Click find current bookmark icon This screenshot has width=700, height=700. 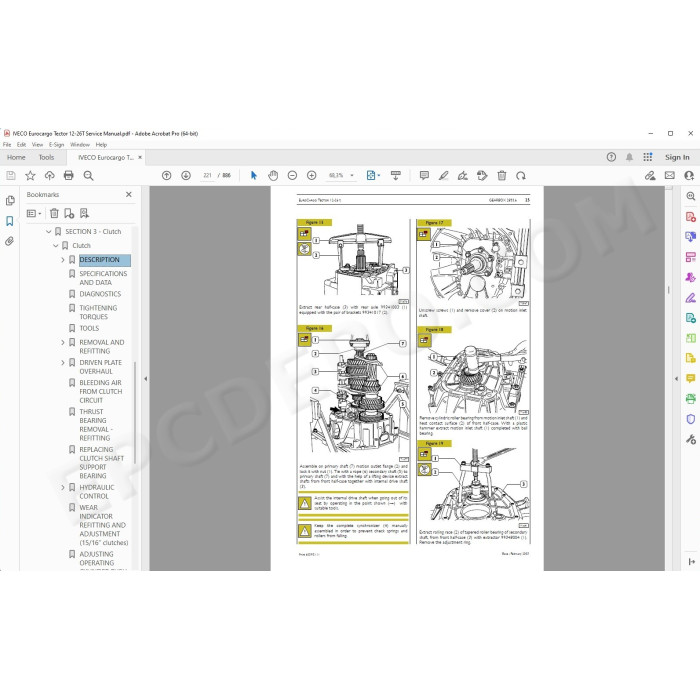pos(84,213)
